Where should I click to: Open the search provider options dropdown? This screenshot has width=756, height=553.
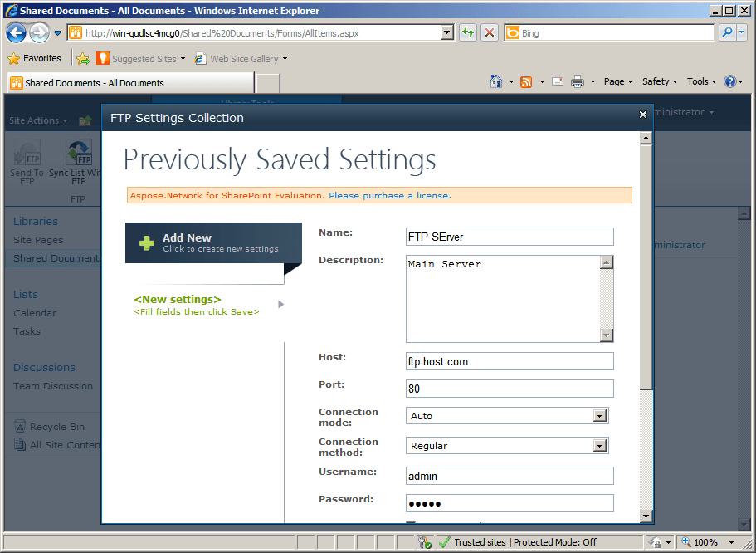click(742, 33)
